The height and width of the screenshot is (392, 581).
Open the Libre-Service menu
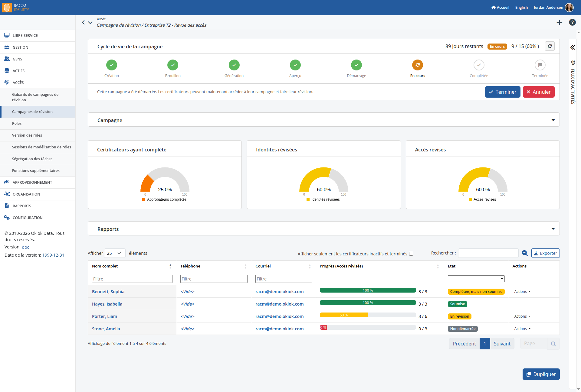pyautogui.click(x=38, y=35)
